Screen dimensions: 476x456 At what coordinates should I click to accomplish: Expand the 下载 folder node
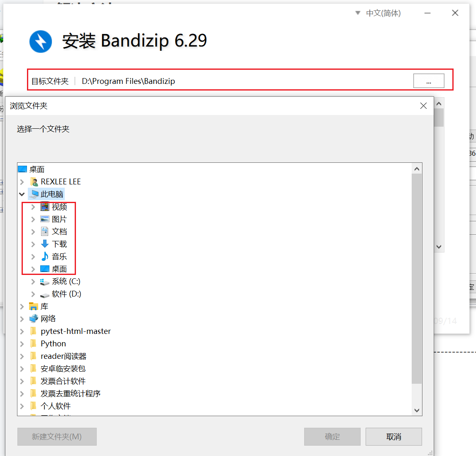(x=33, y=244)
